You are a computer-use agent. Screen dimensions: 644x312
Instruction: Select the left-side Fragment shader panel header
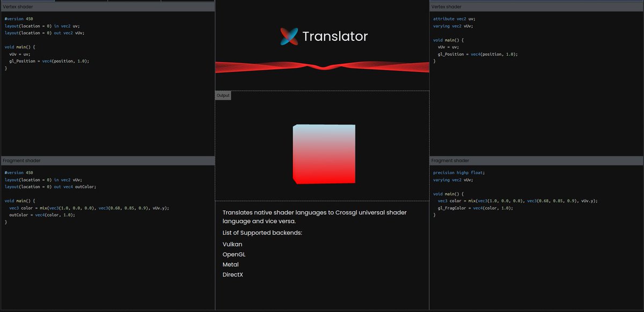[x=108, y=161]
